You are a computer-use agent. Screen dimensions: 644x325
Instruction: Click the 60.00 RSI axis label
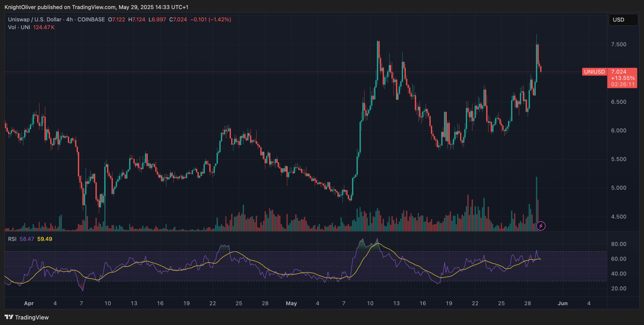click(x=619, y=259)
